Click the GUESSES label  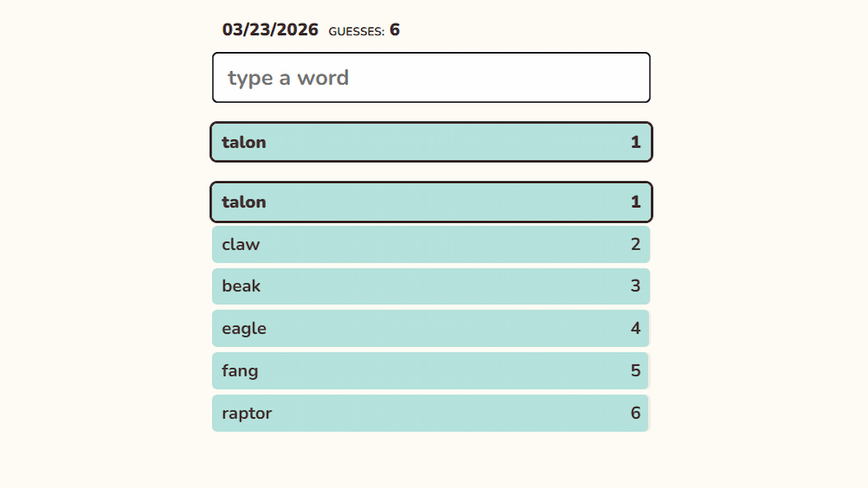356,31
